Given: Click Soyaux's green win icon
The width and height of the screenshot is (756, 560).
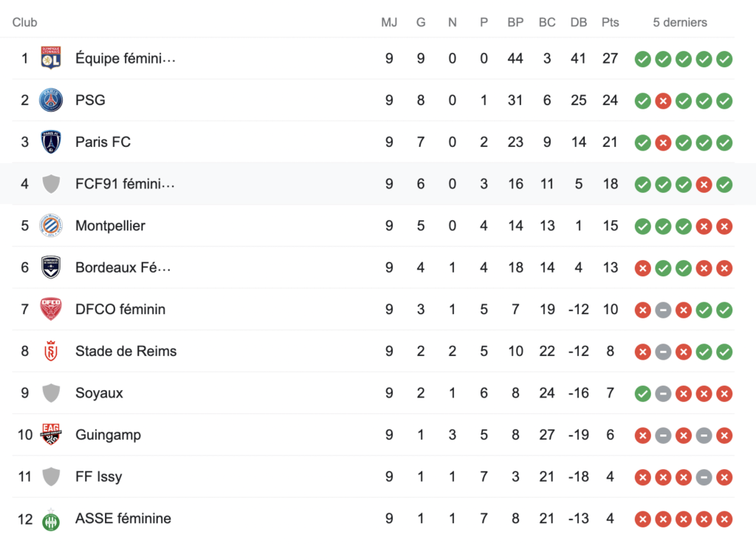Looking at the screenshot, I should pyautogui.click(x=642, y=393).
